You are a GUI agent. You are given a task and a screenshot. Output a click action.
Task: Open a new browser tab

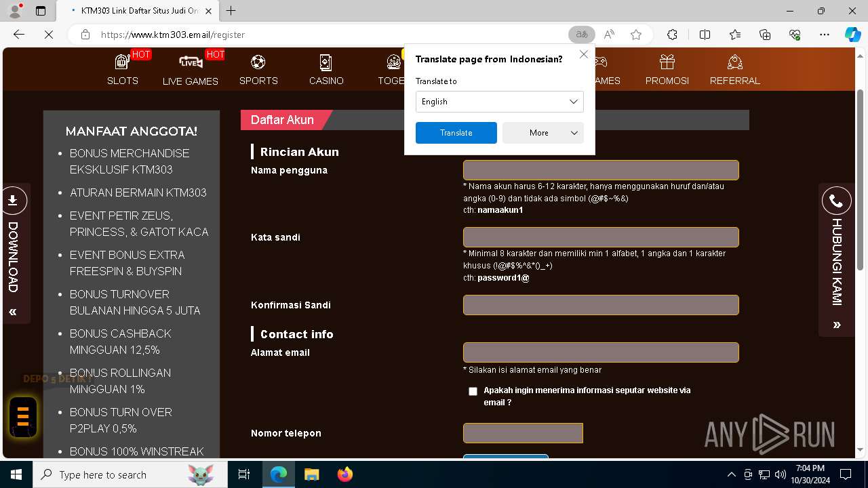(231, 11)
